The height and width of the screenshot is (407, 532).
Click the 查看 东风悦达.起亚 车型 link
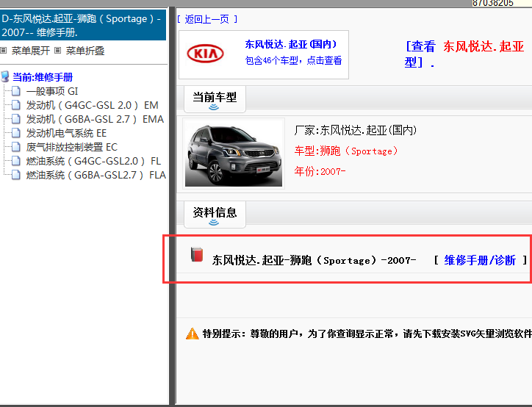point(465,54)
